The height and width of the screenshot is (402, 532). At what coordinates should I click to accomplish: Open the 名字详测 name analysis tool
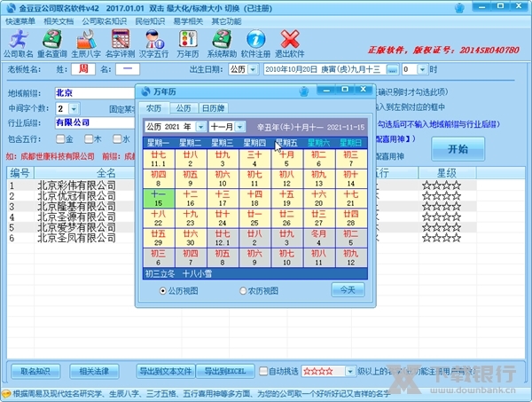[x=120, y=43]
